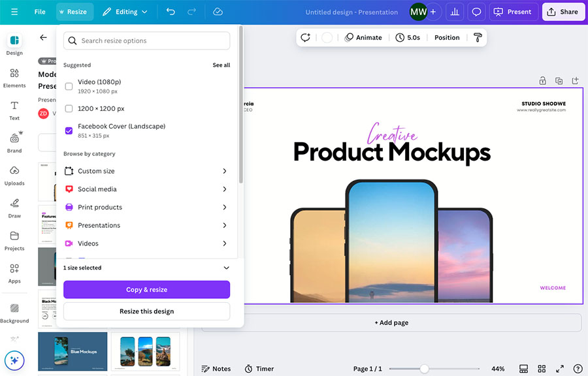Change the 5.0s page duration
The image size is (588, 376).
click(408, 37)
